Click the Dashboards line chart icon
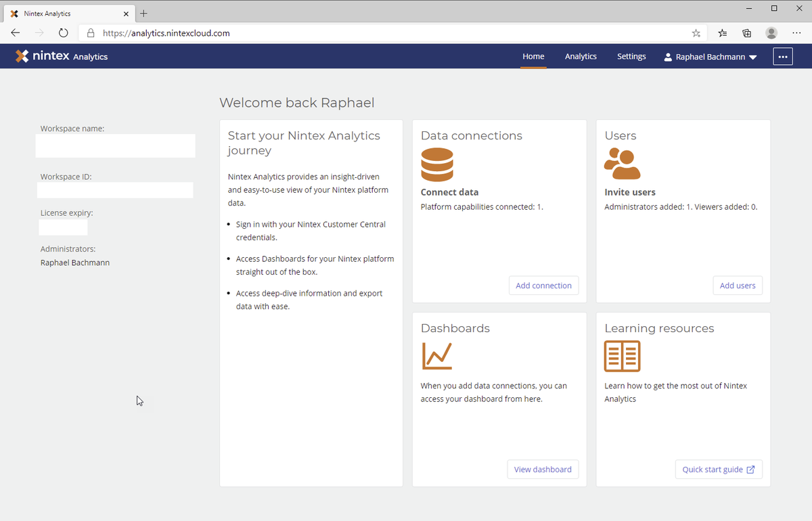Image resolution: width=812 pixels, height=521 pixels. (x=437, y=356)
